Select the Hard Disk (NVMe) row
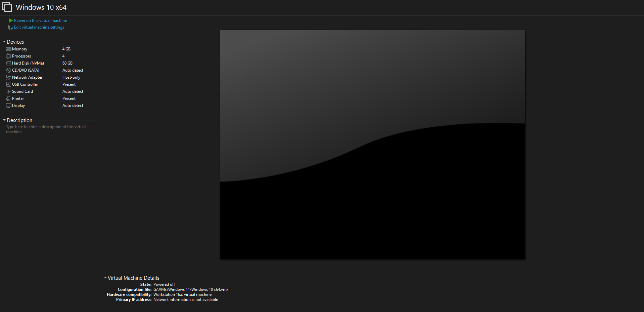Viewport: 644px width, 312px height. [52, 63]
